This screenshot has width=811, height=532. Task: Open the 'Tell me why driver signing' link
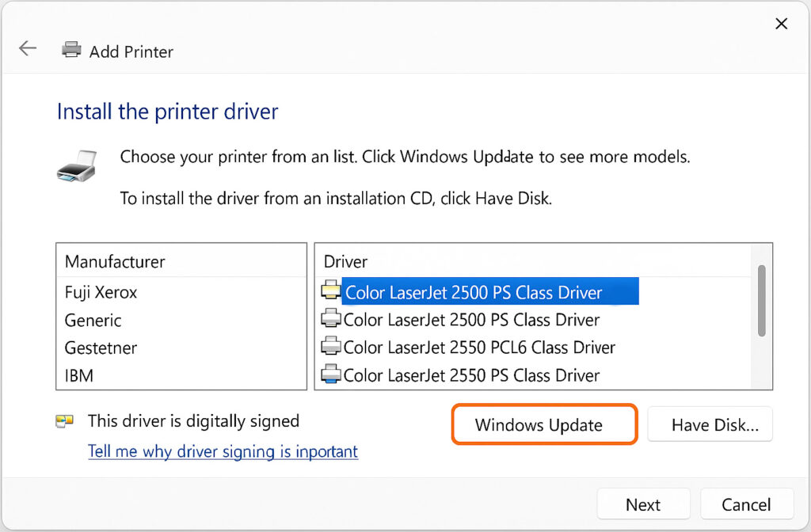pyautogui.click(x=223, y=451)
